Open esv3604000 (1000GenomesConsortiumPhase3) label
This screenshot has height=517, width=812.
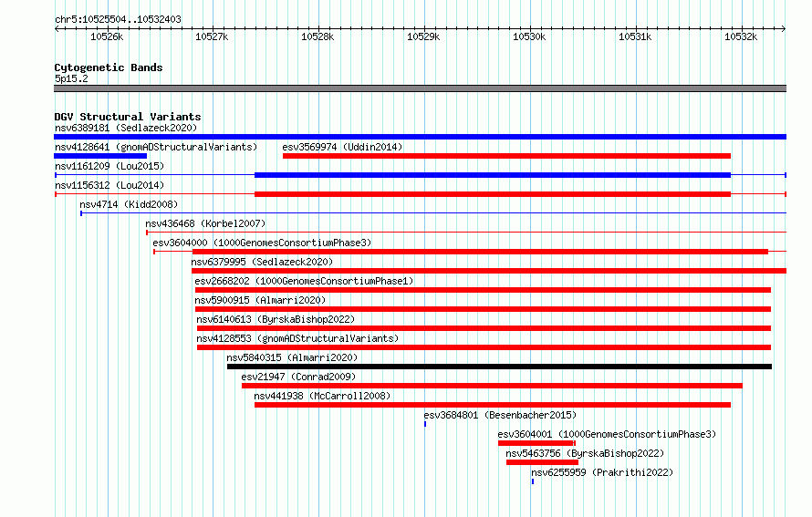point(262,243)
